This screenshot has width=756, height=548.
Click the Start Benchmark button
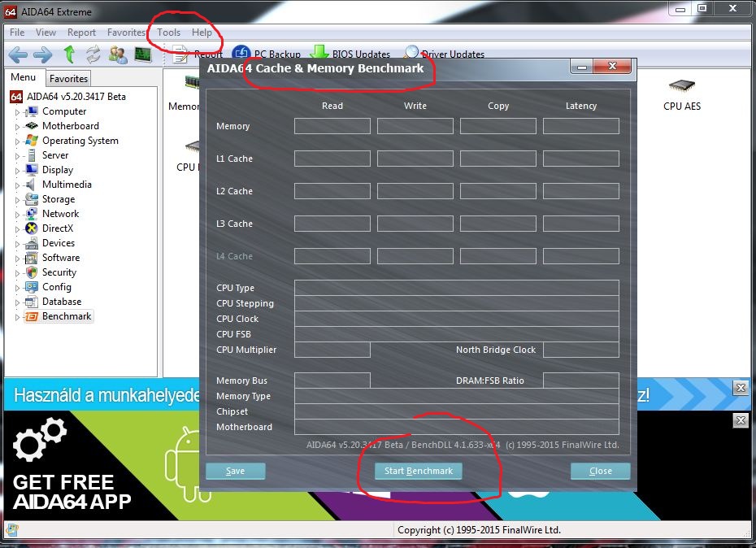(419, 471)
